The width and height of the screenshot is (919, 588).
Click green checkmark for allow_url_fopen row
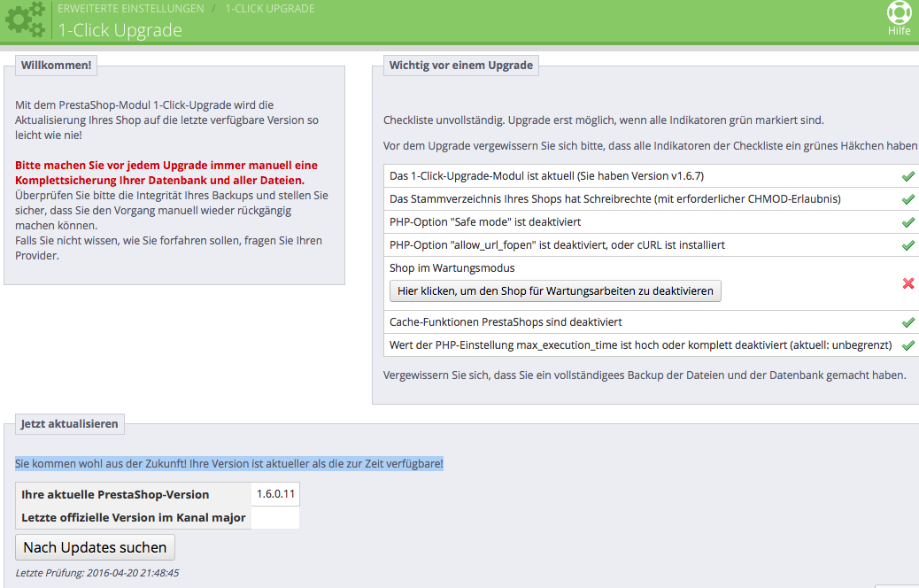tap(907, 245)
